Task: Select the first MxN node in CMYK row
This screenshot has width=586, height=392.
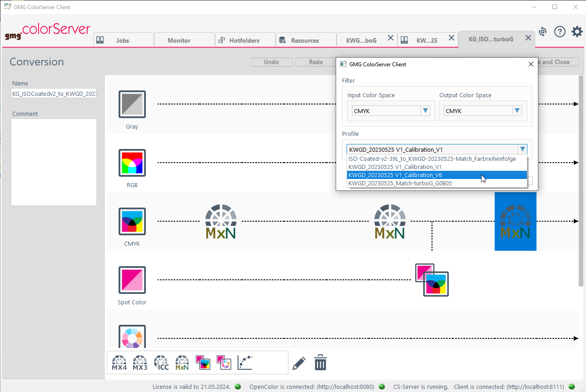Action: point(221,222)
